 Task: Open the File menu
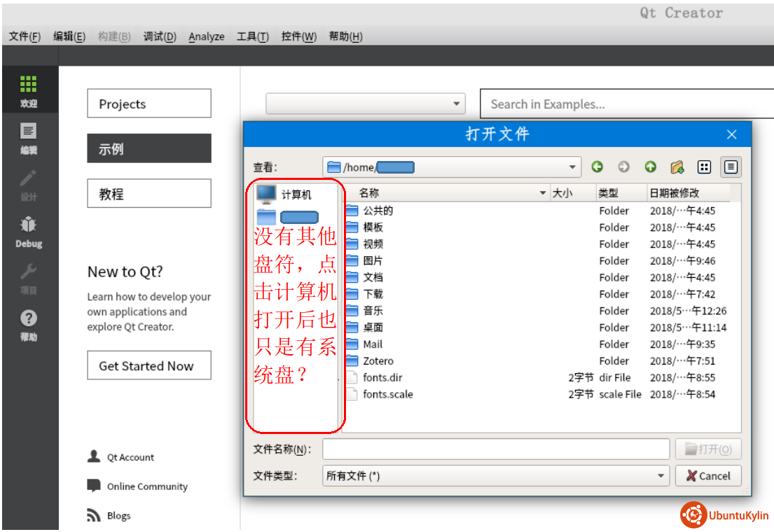click(25, 36)
